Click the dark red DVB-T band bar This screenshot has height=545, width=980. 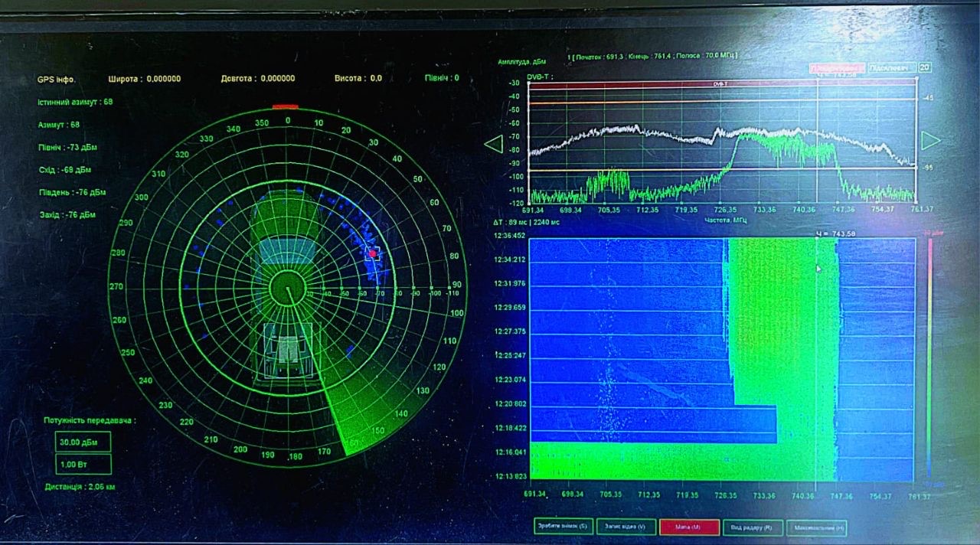point(723,84)
